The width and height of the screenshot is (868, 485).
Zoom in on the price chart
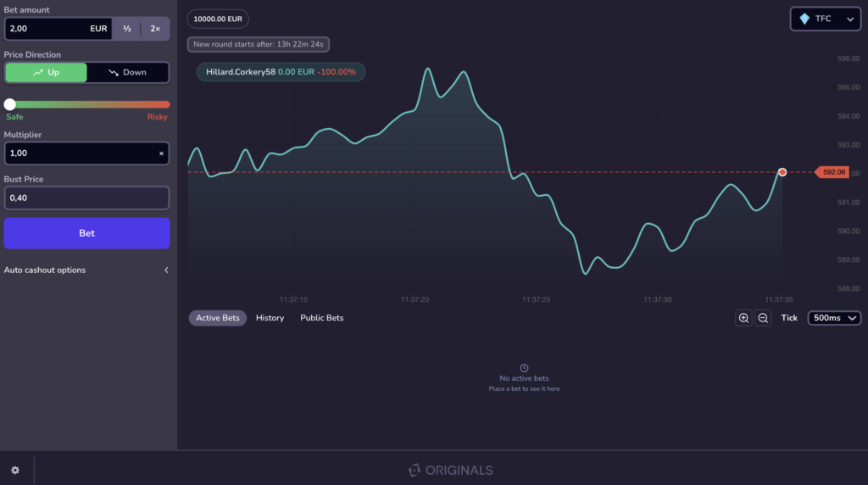click(743, 318)
